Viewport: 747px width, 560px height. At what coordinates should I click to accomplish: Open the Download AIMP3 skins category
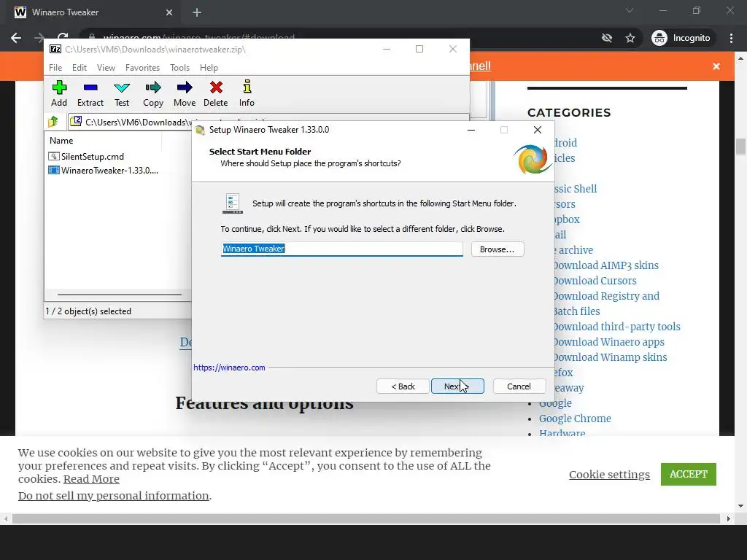(x=606, y=265)
